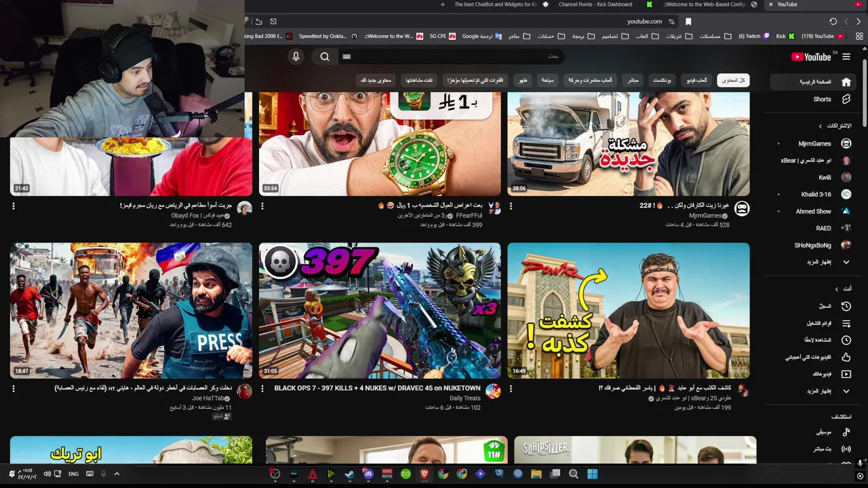The image size is (868, 488).
Task: Open Discord from the taskbar
Action: [368, 474]
